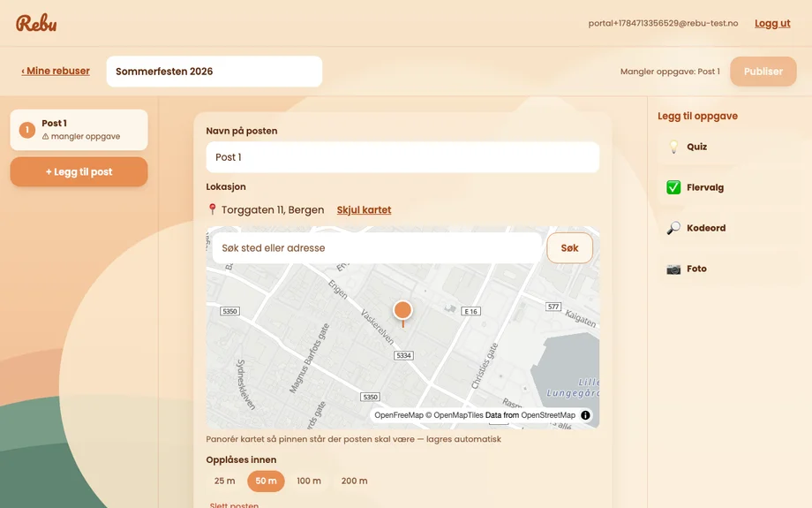Add a Flervalg checkmark task
The image size is (812, 508).
click(729, 187)
